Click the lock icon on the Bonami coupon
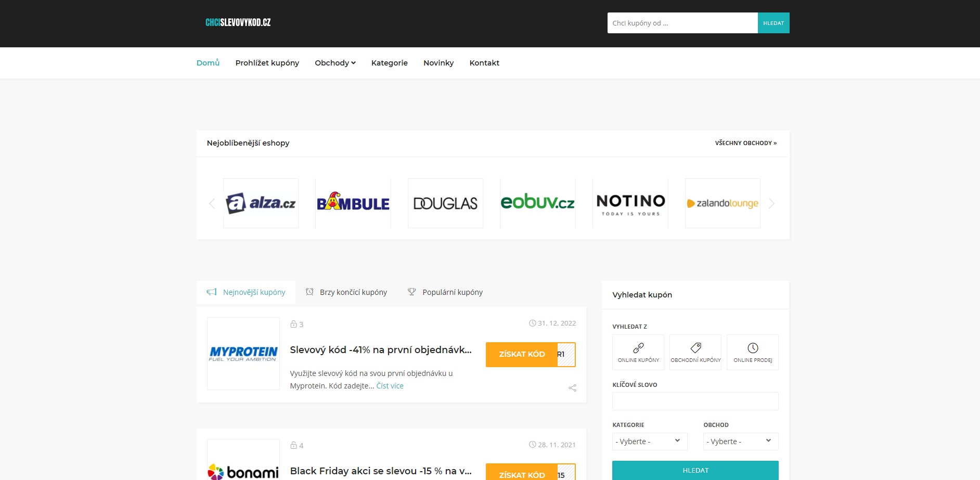This screenshot has height=480, width=980. (293, 445)
